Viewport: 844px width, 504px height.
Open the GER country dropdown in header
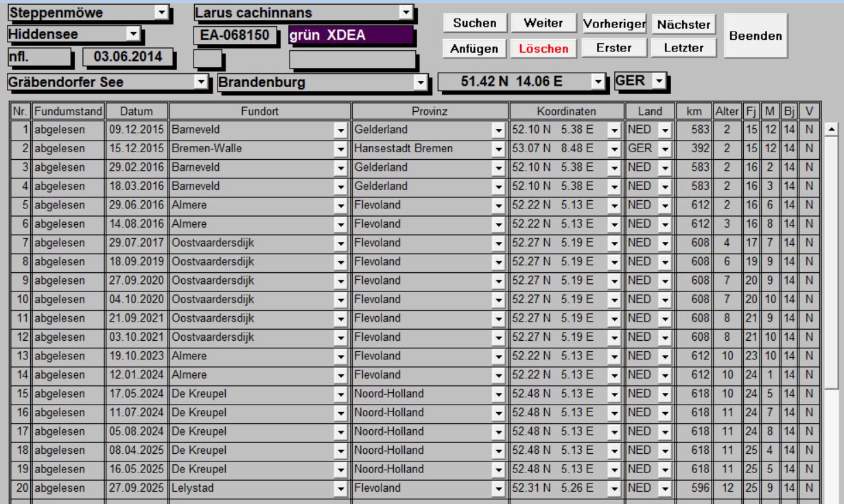tap(659, 82)
